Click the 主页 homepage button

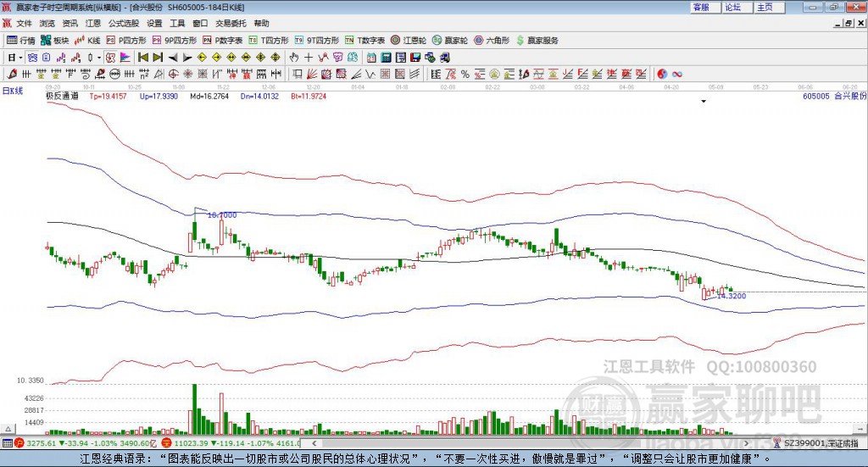tap(769, 7)
